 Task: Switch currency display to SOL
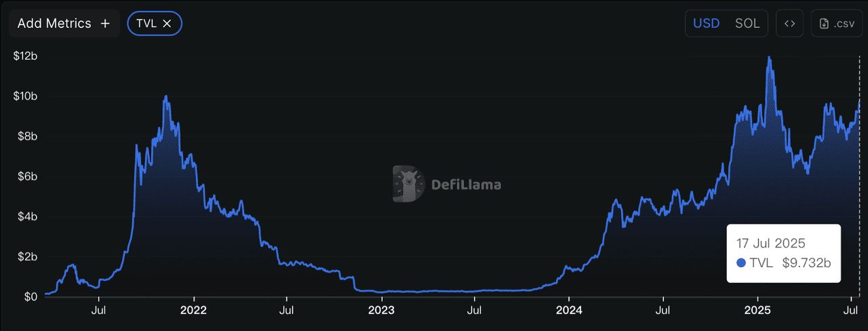(747, 24)
